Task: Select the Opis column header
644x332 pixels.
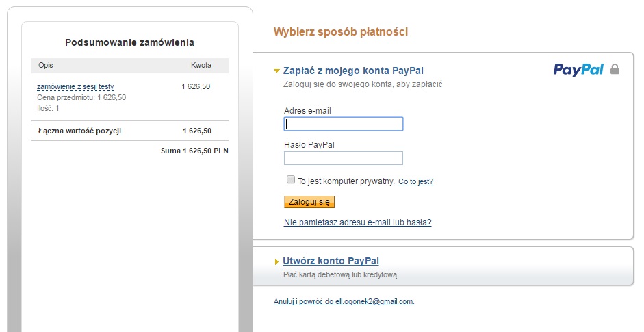Action: 46,66
